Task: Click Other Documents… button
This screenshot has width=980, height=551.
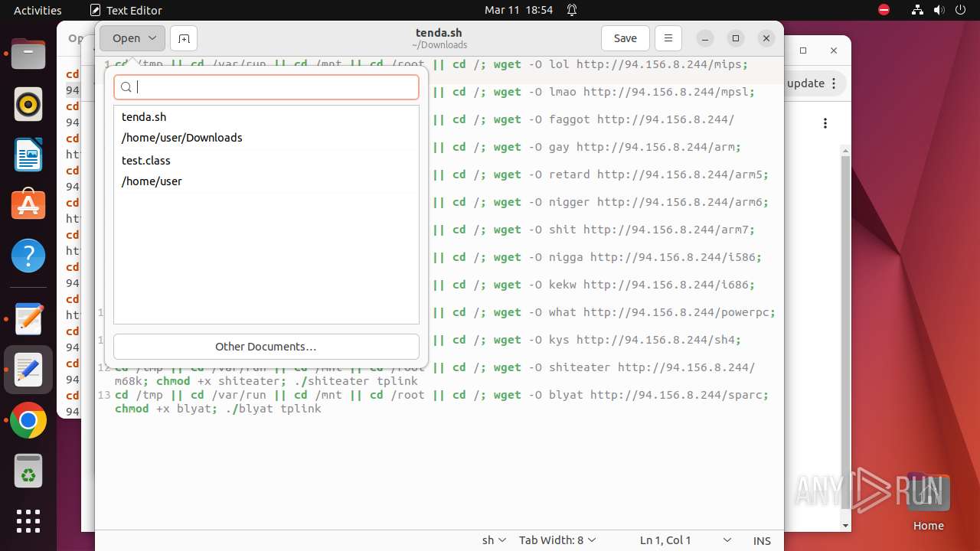Action: (x=266, y=347)
